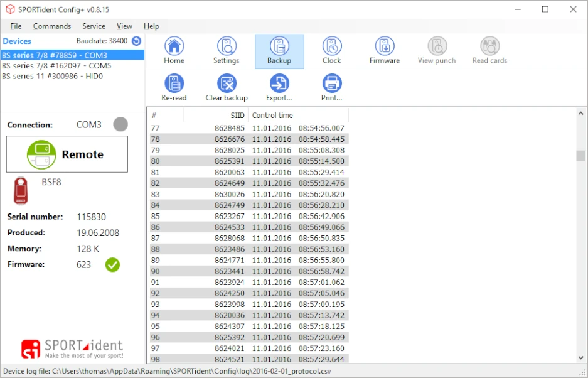Open the View menu

pyautogui.click(x=124, y=26)
